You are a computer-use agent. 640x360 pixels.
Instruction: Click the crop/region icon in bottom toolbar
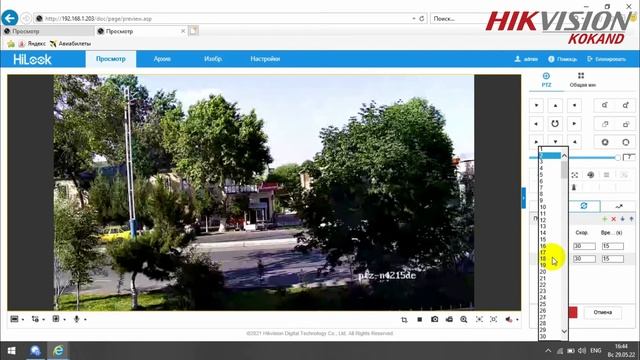coord(404,320)
